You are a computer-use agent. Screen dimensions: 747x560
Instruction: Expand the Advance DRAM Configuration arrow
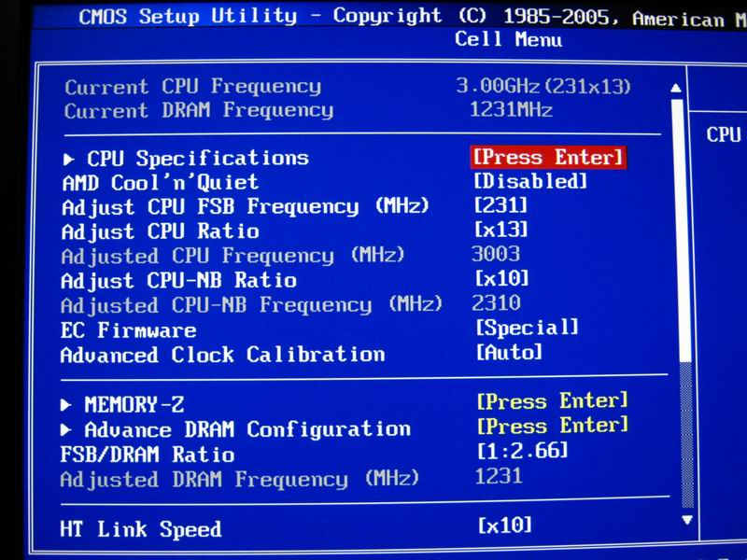pyautogui.click(x=65, y=430)
